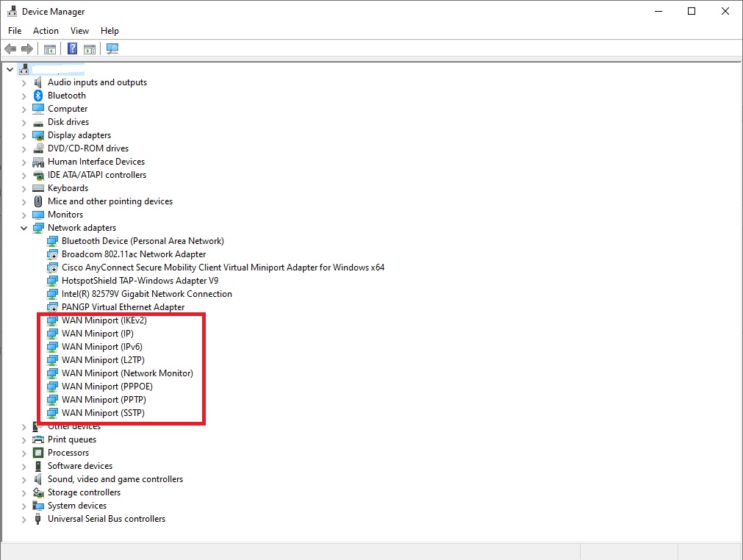Expand Audio inputs and outputs arrow
Screen dimensions: 743x560
click(24, 83)
